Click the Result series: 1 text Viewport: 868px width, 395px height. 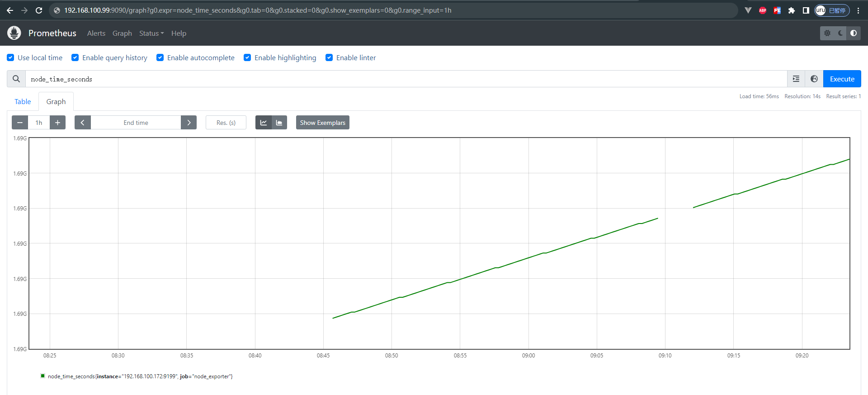tap(844, 96)
